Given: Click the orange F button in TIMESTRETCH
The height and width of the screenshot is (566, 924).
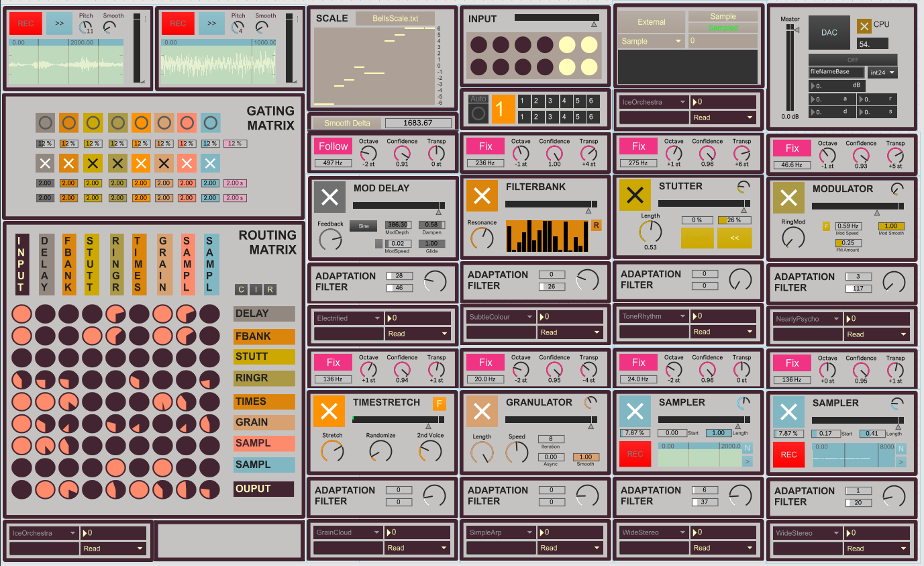Looking at the screenshot, I should pyautogui.click(x=440, y=404).
